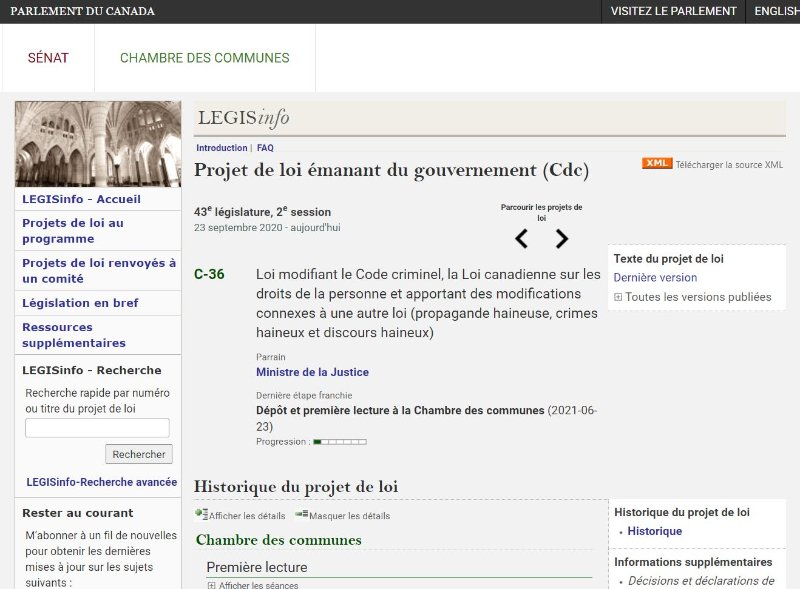Click the orange XML badge icon
Image resolution: width=800 pixels, height=589 pixels.
click(657, 163)
